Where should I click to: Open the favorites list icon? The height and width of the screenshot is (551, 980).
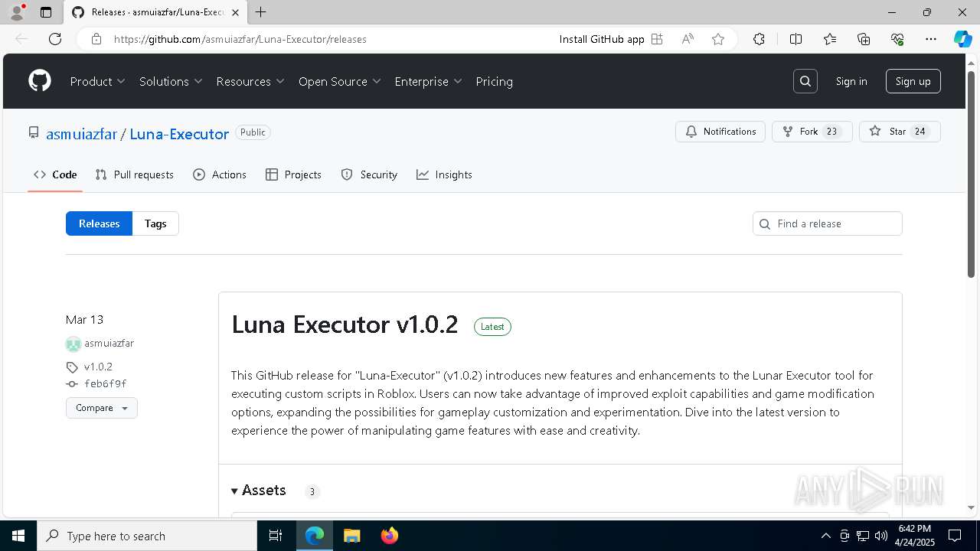click(830, 39)
